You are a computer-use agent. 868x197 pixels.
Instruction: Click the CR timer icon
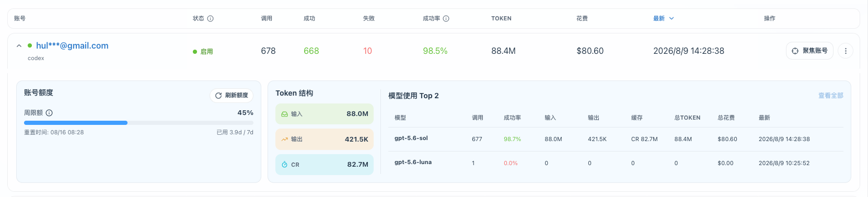click(x=284, y=165)
